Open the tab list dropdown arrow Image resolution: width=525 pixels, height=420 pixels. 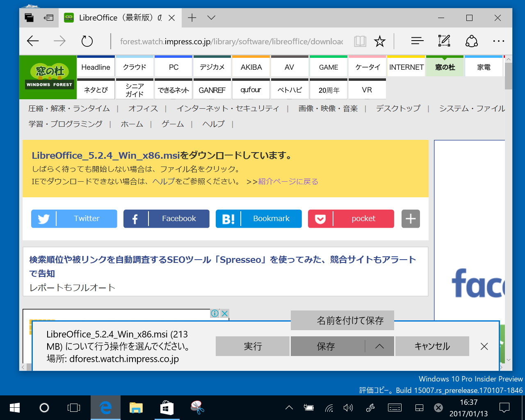pos(211,18)
